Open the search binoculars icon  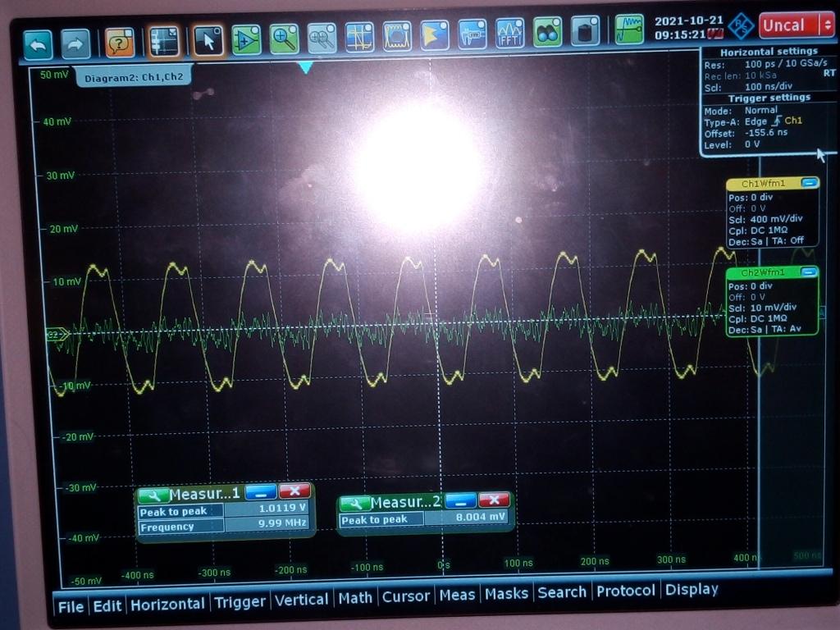tap(547, 33)
